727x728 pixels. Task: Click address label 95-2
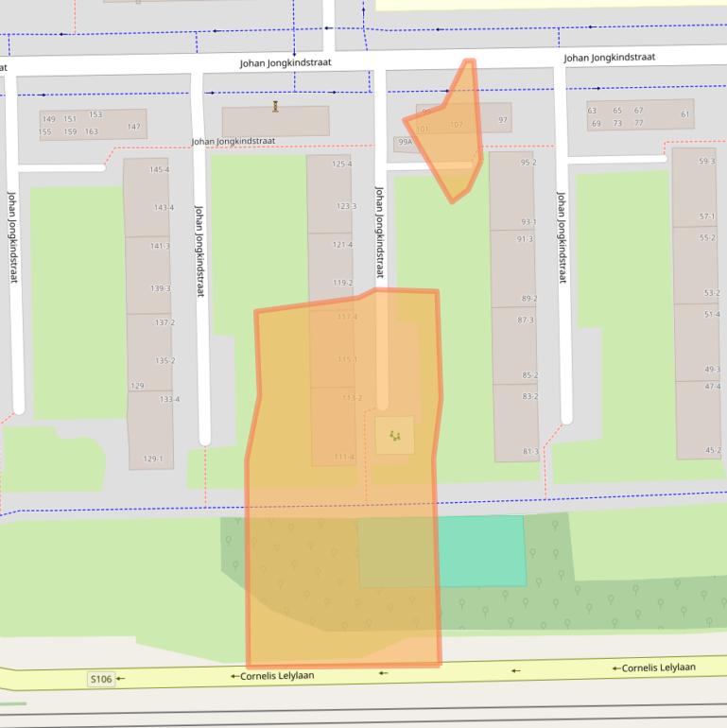tap(528, 163)
